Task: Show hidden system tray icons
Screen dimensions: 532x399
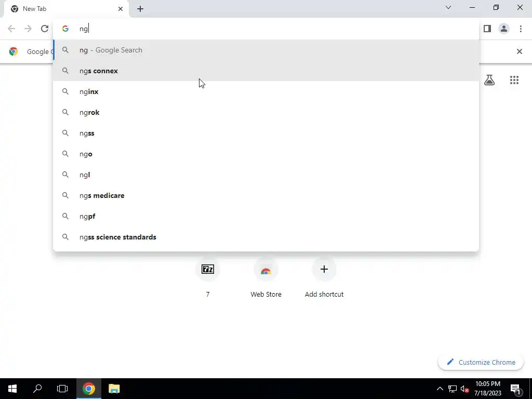Action: point(440,389)
